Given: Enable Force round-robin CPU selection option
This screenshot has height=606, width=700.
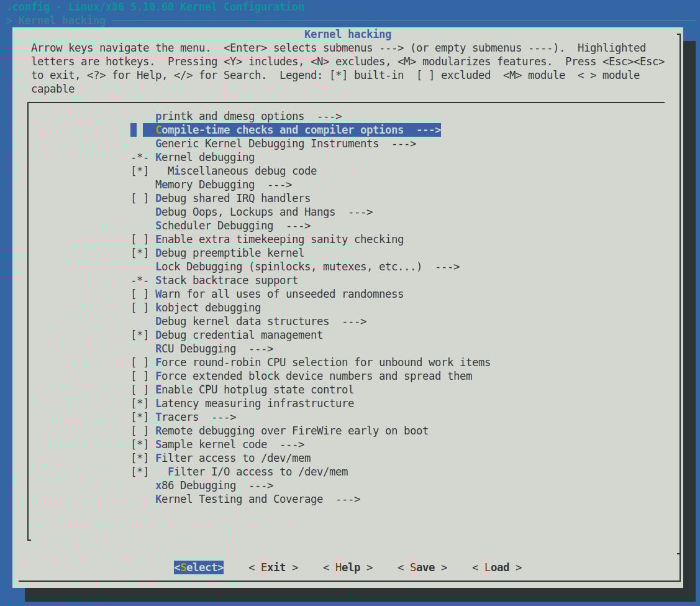Looking at the screenshot, I should click(140, 362).
